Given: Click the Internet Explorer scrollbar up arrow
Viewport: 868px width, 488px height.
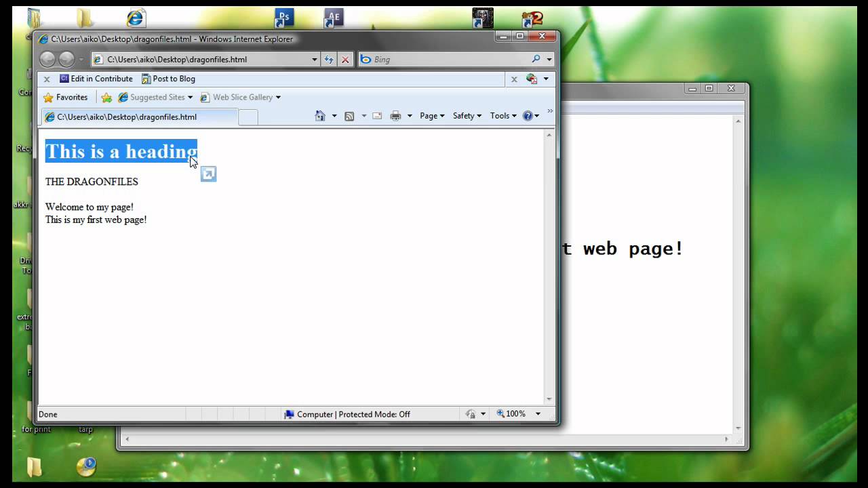Looking at the screenshot, I should (x=549, y=135).
